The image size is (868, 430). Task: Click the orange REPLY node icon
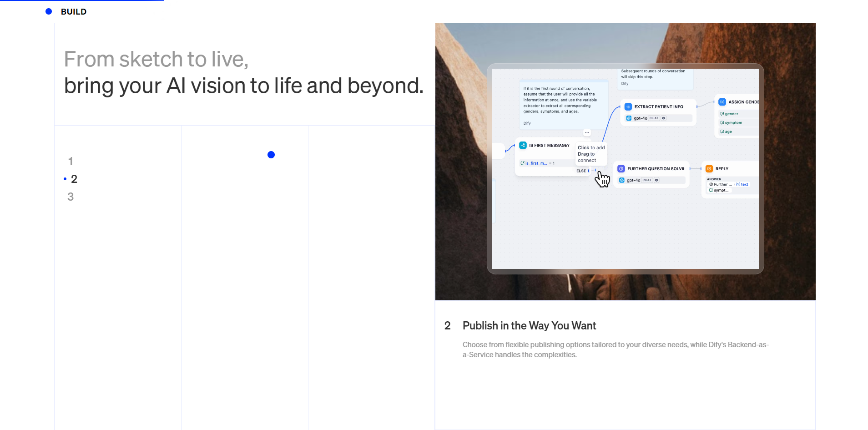click(x=709, y=168)
